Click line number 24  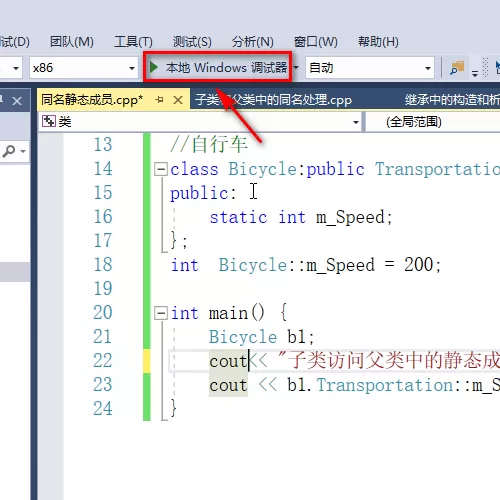click(103, 409)
